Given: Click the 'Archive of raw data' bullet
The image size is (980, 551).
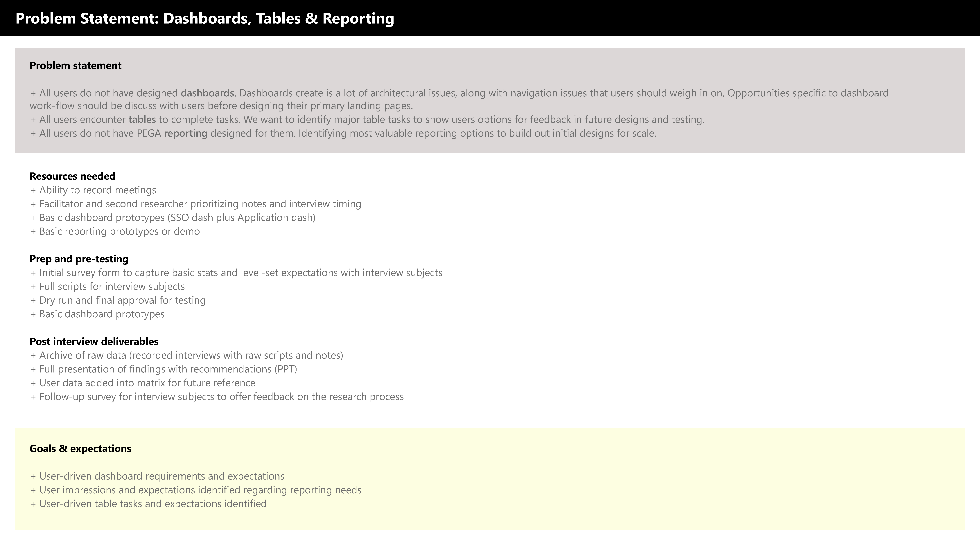Looking at the screenshot, I should point(186,355).
